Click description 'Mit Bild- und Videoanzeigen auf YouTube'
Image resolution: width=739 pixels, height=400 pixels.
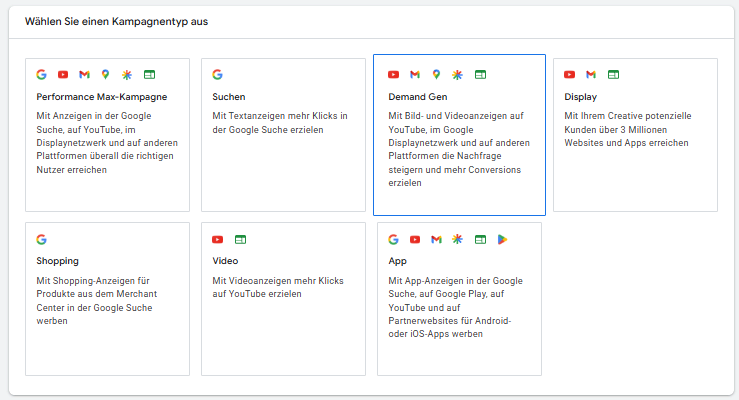pos(459,149)
